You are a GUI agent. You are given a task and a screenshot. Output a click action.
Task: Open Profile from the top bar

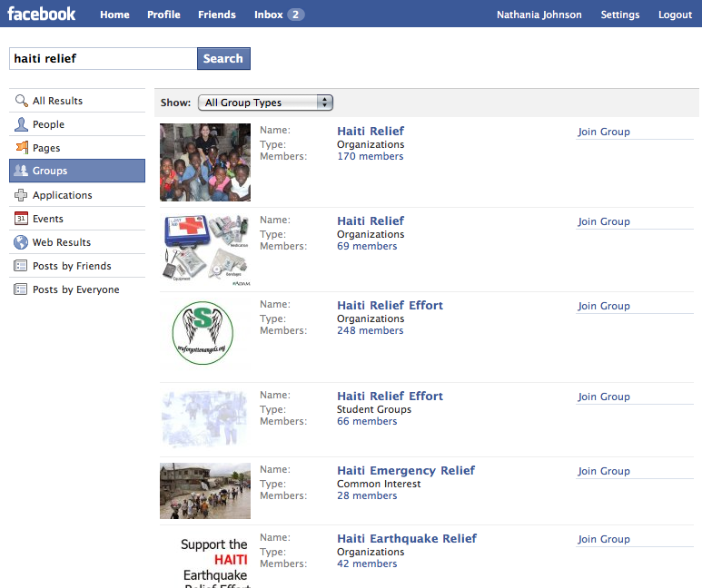point(163,15)
